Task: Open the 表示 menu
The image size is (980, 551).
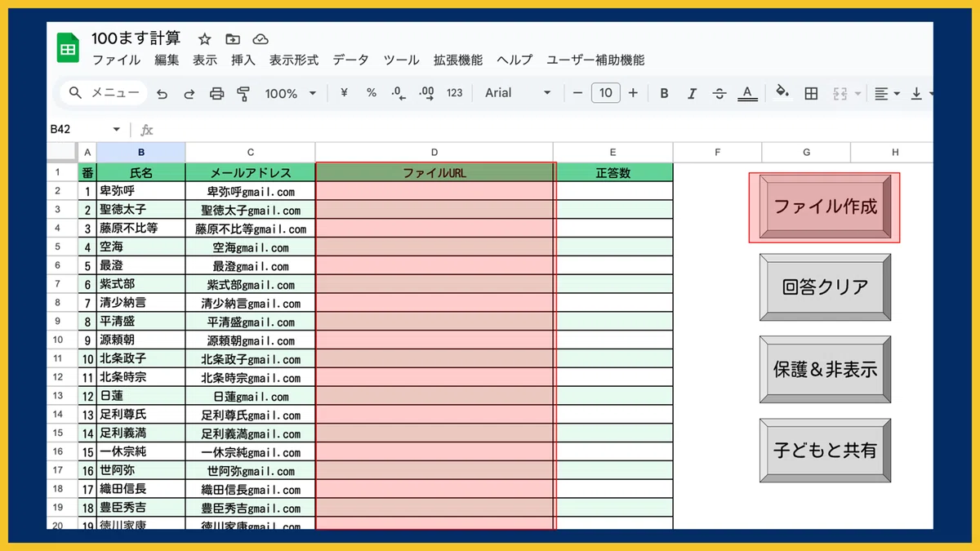Action: click(x=205, y=60)
